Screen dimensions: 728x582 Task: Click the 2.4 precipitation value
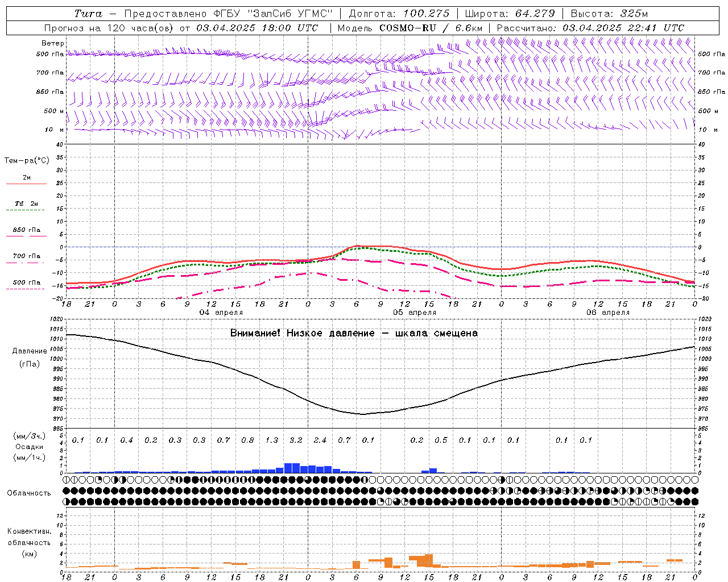[x=320, y=440]
